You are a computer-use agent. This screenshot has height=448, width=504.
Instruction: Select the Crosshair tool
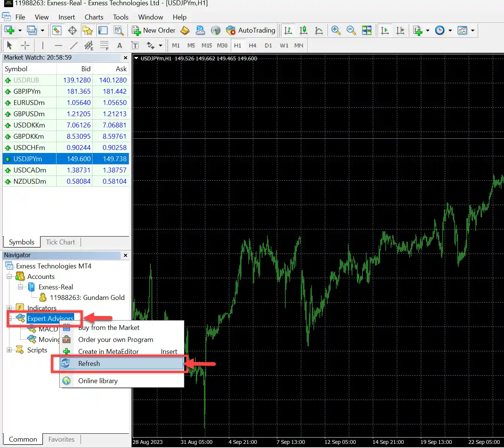[x=25, y=45]
